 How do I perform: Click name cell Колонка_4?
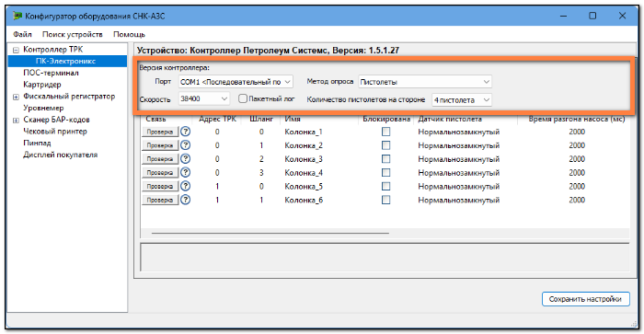point(304,173)
